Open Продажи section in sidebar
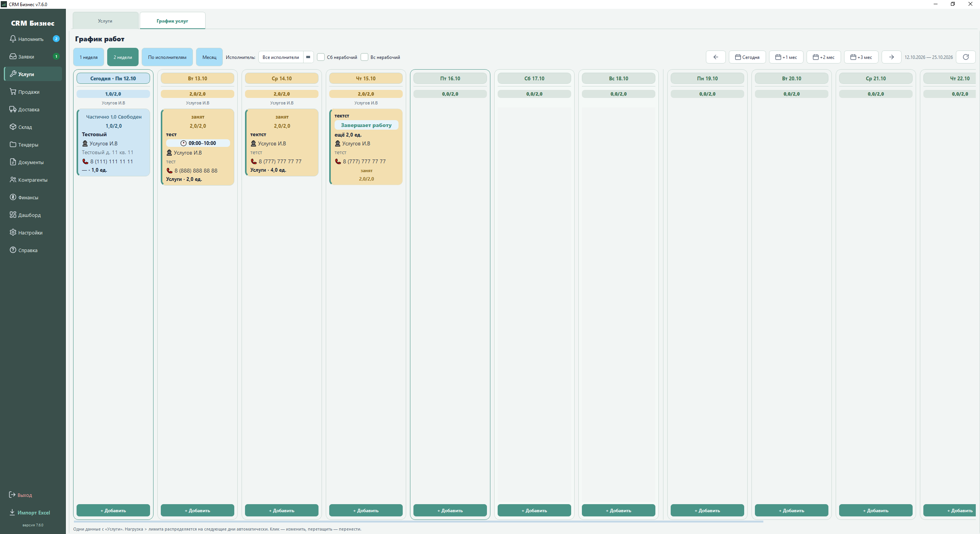Viewport: 980px width, 534px height. click(x=33, y=92)
